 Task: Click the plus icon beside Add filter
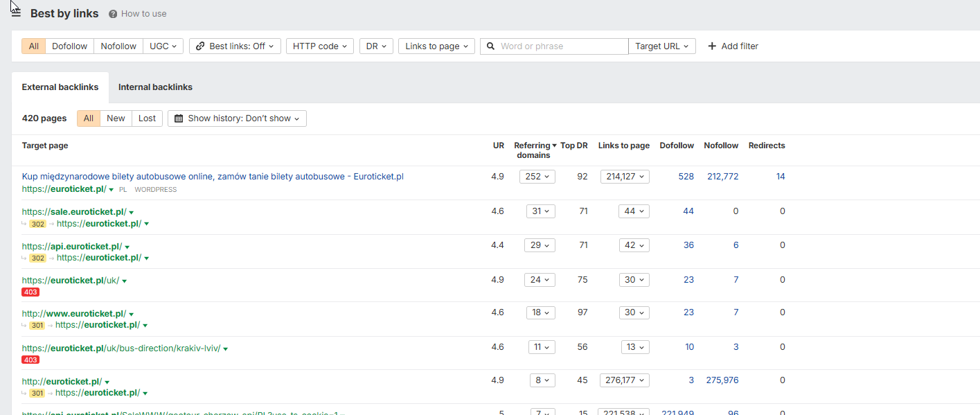[x=712, y=46]
